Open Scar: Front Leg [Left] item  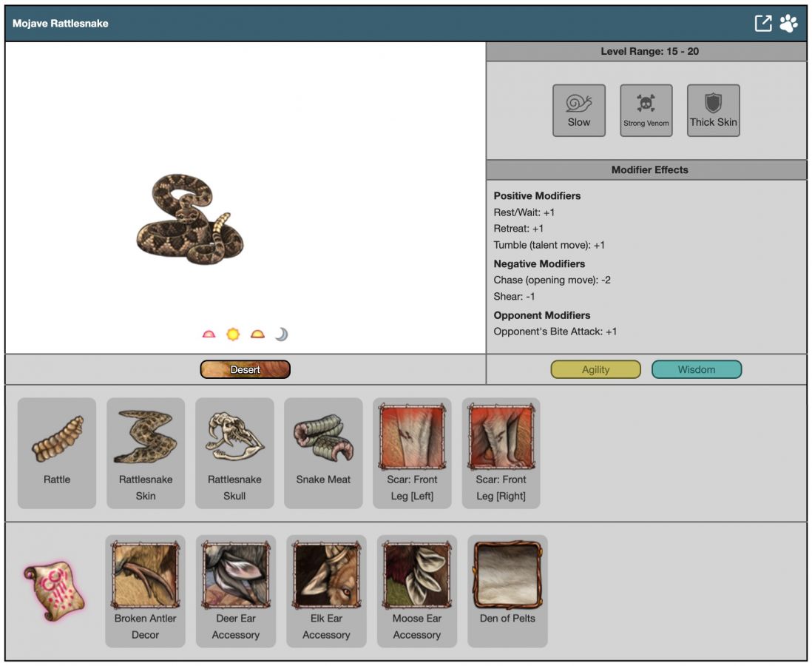[x=412, y=452]
